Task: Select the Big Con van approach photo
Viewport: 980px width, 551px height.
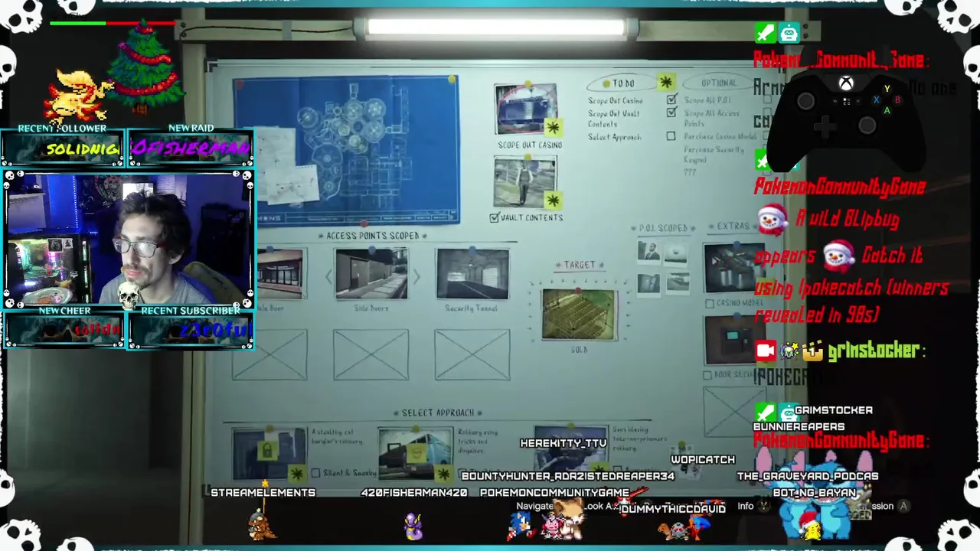Action: (x=415, y=452)
